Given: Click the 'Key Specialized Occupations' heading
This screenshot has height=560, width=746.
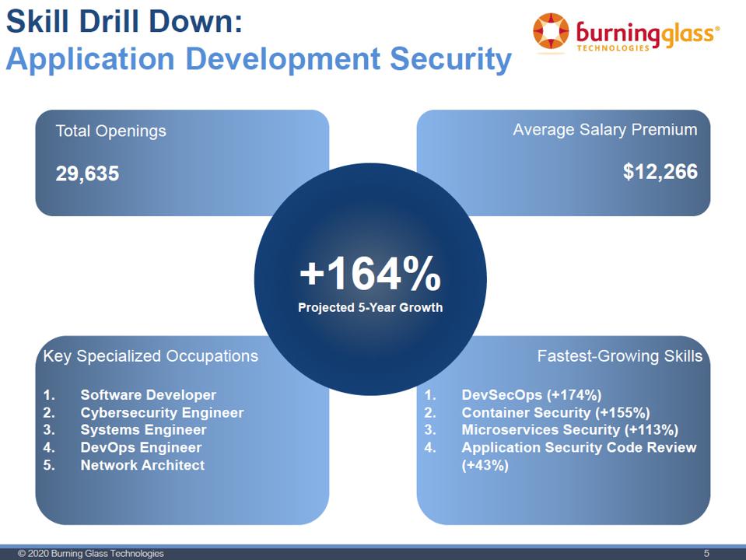Looking at the screenshot, I should (150, 356).
